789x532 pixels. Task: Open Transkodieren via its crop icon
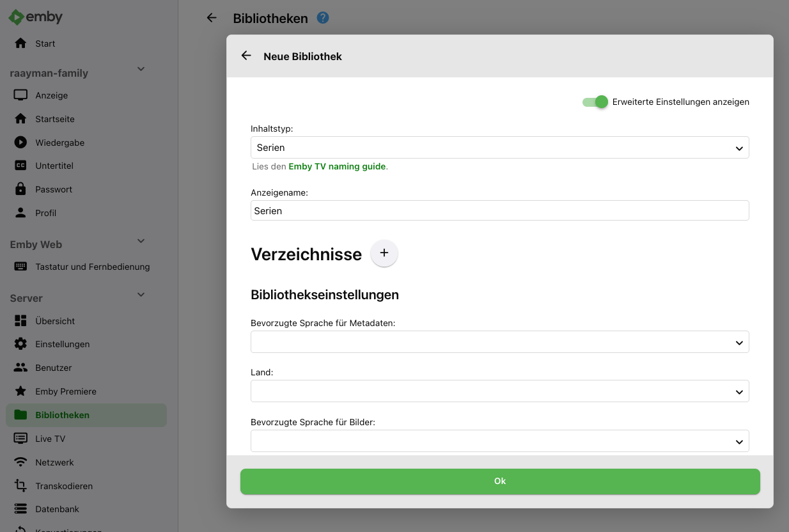(20, 486)
